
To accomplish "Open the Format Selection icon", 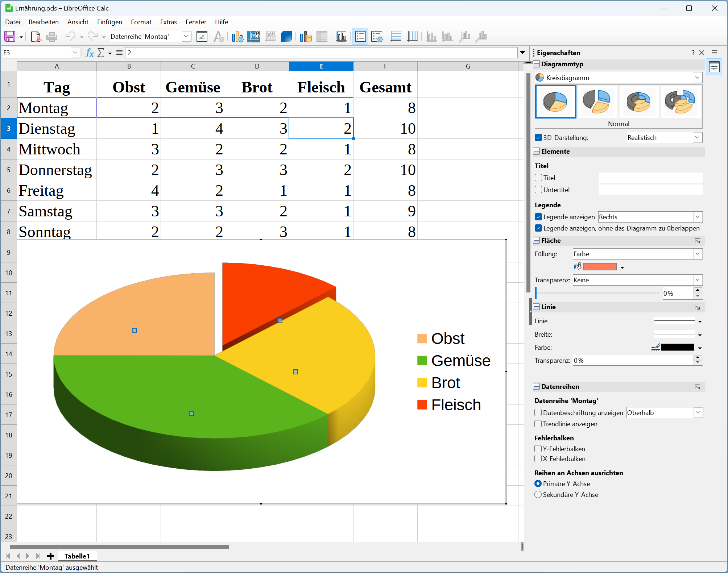I will [202, 36].
